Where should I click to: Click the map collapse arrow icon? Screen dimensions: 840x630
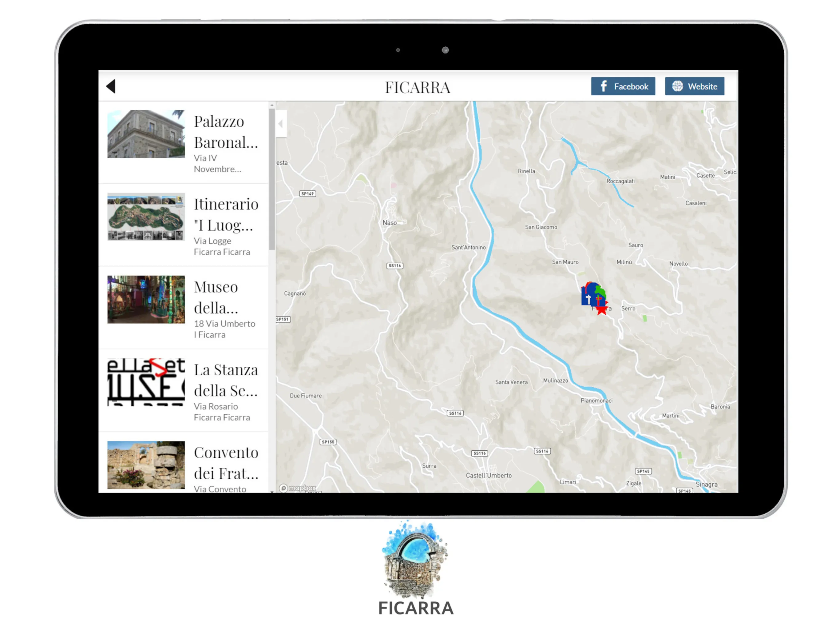(280, 124)
